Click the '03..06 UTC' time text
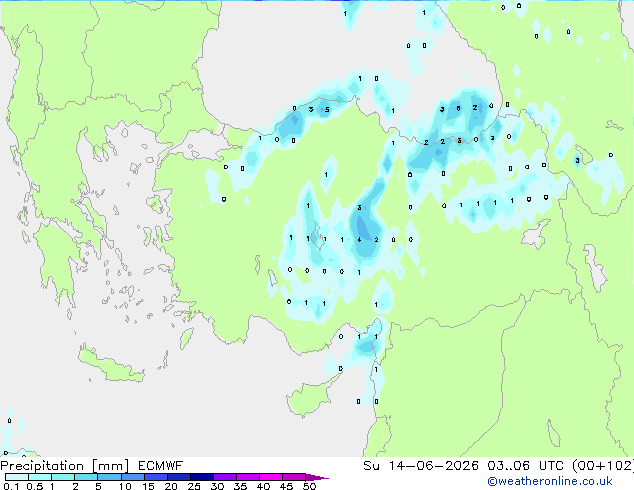Screen dimensions: 634x490 [x=528, y=466]
